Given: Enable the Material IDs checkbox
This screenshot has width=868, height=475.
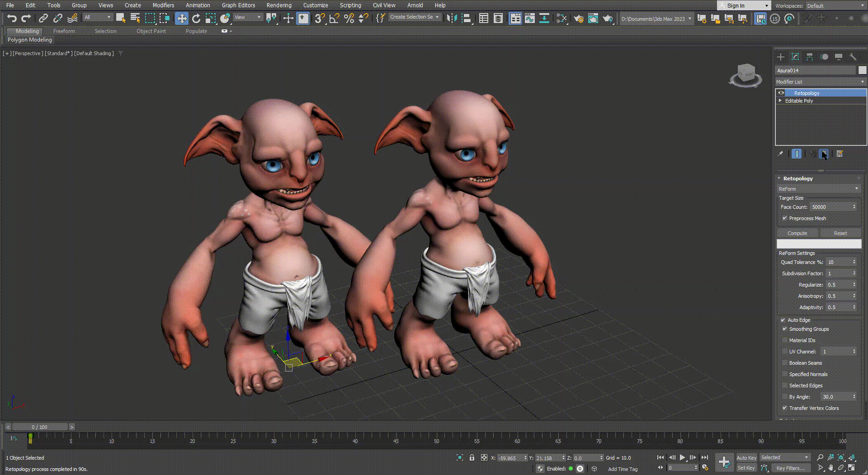Looking at the screenshot, I should [785, 340].
